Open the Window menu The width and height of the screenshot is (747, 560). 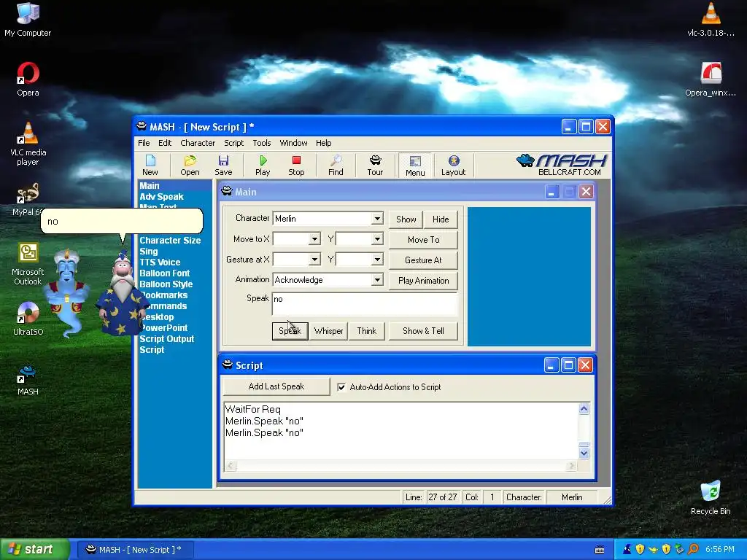click(293, 143)
